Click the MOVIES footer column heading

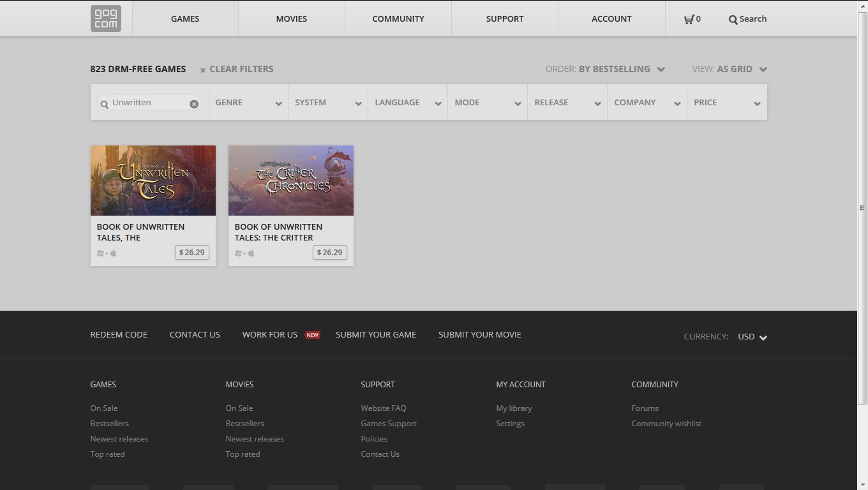point(240,385)
